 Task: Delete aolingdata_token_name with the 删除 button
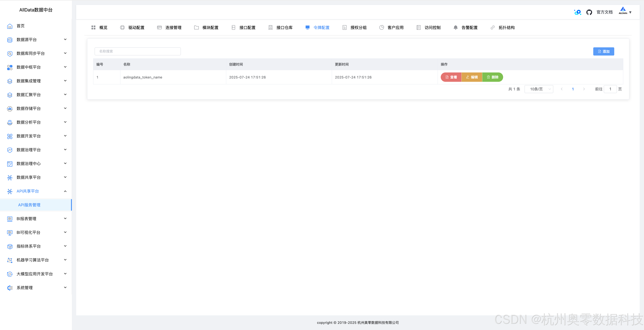coord(492,77)
